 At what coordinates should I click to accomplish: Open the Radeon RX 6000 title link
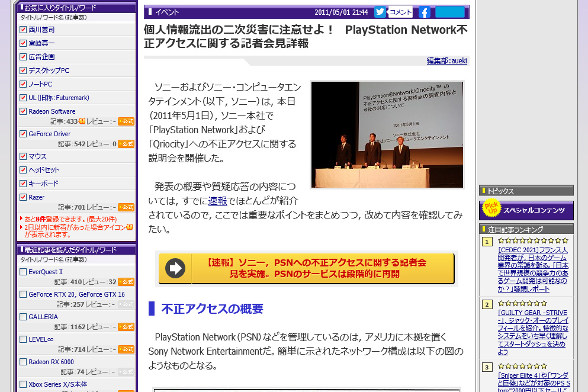click(x=52, y=362)
